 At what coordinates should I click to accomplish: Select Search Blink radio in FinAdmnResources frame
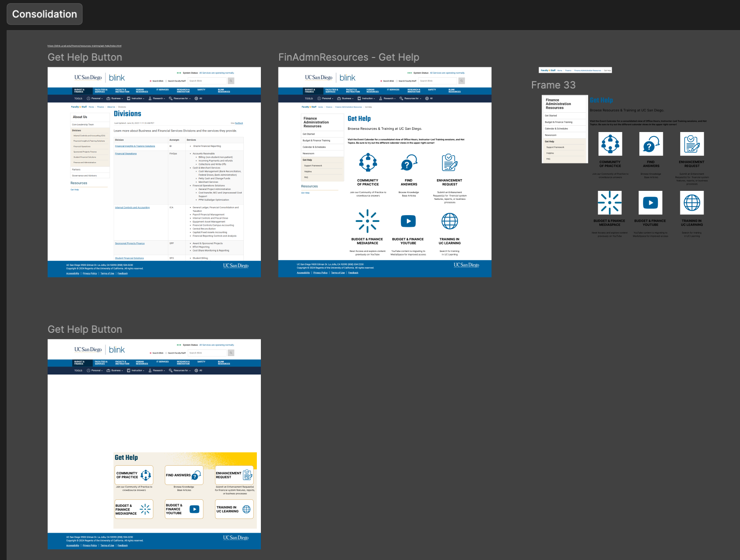(x=381, y=81)
